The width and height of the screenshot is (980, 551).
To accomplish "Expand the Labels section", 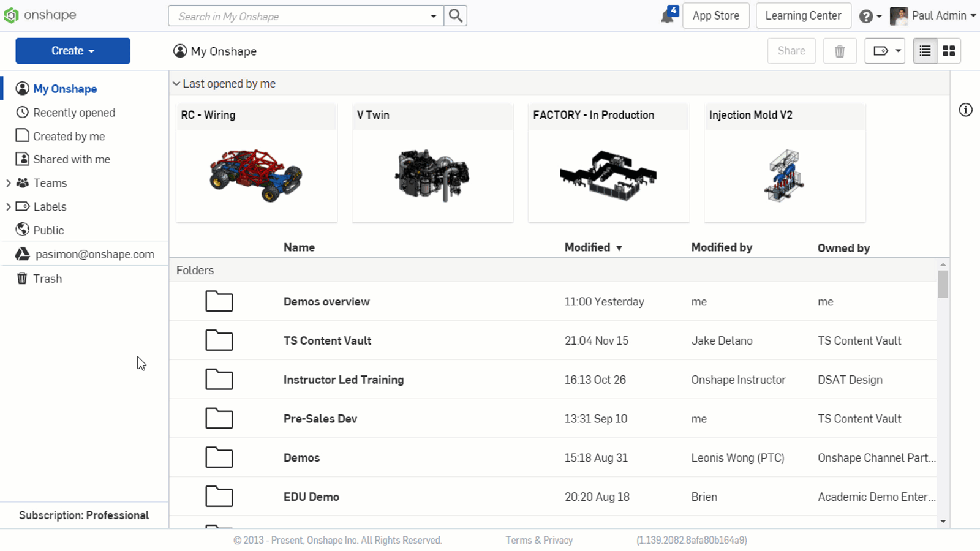I will [9, 206].
